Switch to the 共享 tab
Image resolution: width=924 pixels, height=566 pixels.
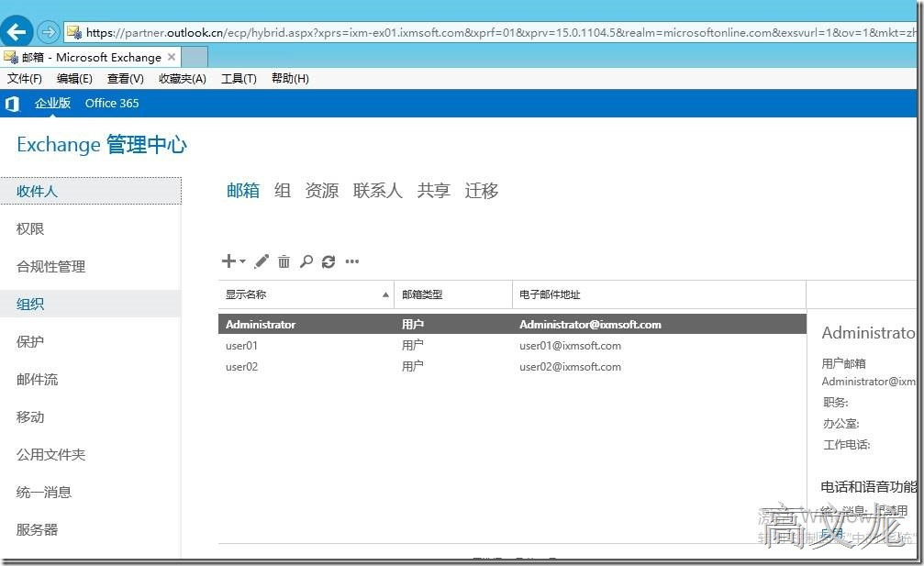(x=434, y=190)
